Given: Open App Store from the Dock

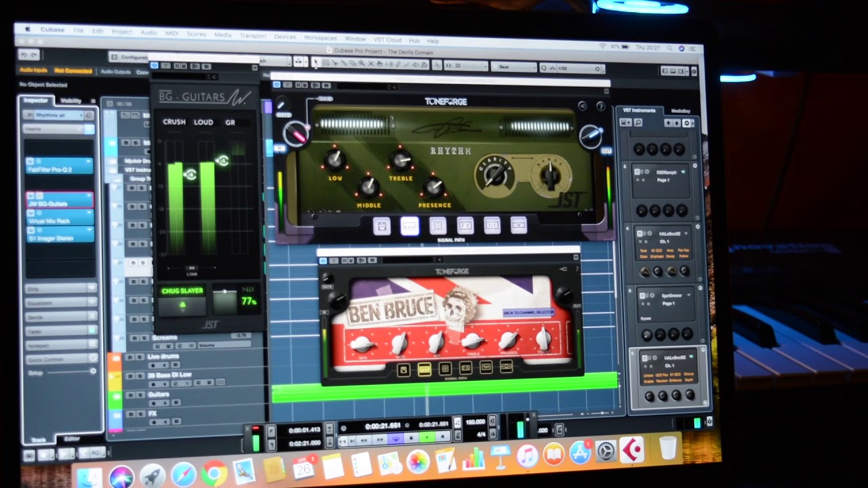Looking at the screenshot, I should click(580, 453).
